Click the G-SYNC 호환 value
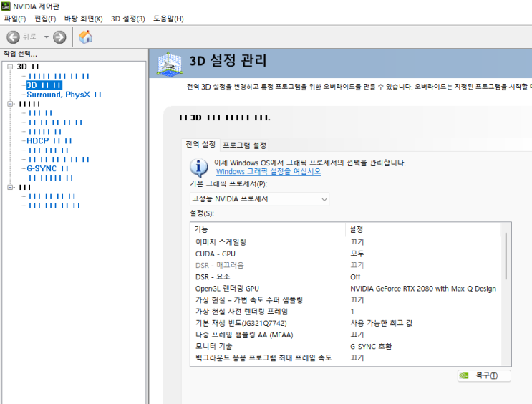 click(371, 346)
